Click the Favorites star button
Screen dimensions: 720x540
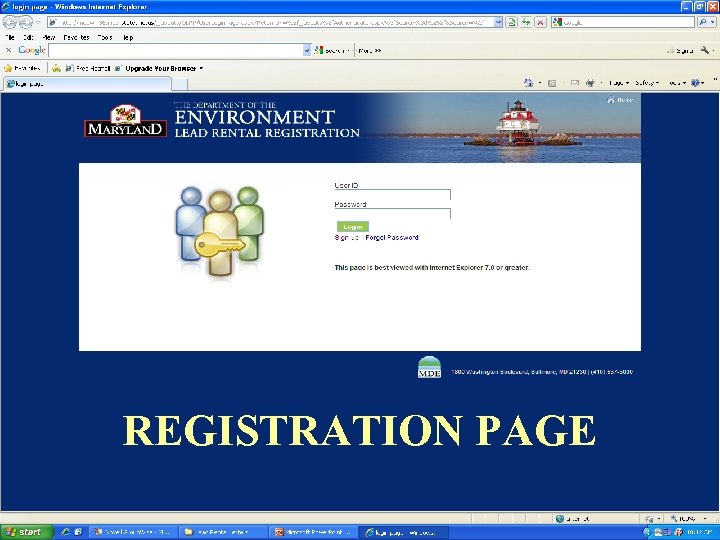click(x=22, y=68)
